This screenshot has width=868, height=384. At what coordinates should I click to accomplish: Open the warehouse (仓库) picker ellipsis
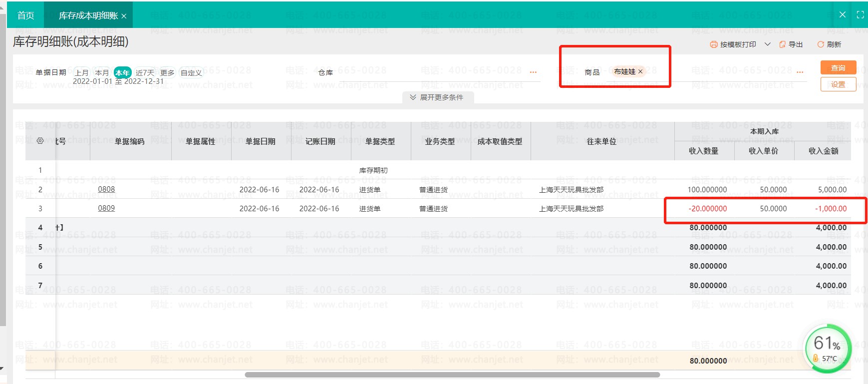[x=533, y=72]
